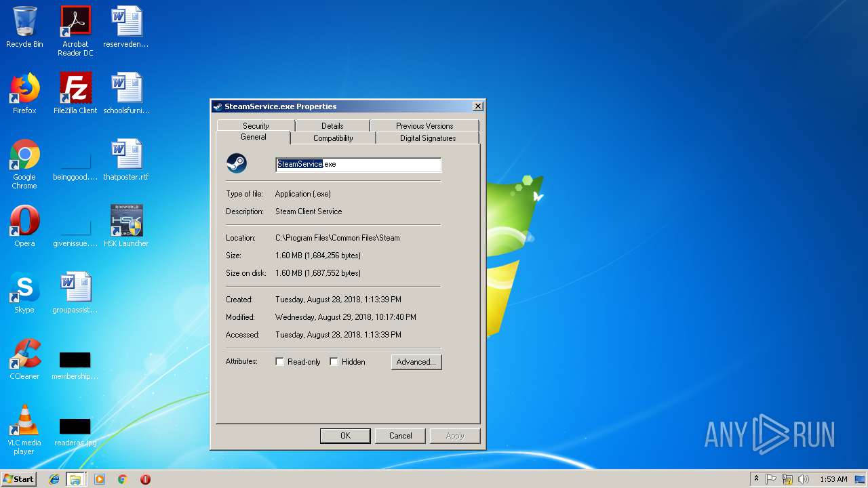Image resolution: width=868 pixels, height=488 pixels.
Task: Click the modified date Wednesday, August 29, 2018
Action: (346, 317)
